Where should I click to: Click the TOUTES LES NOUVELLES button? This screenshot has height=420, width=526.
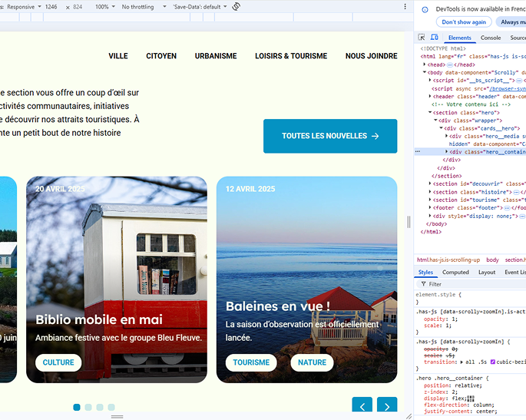(x=330, y=136)
